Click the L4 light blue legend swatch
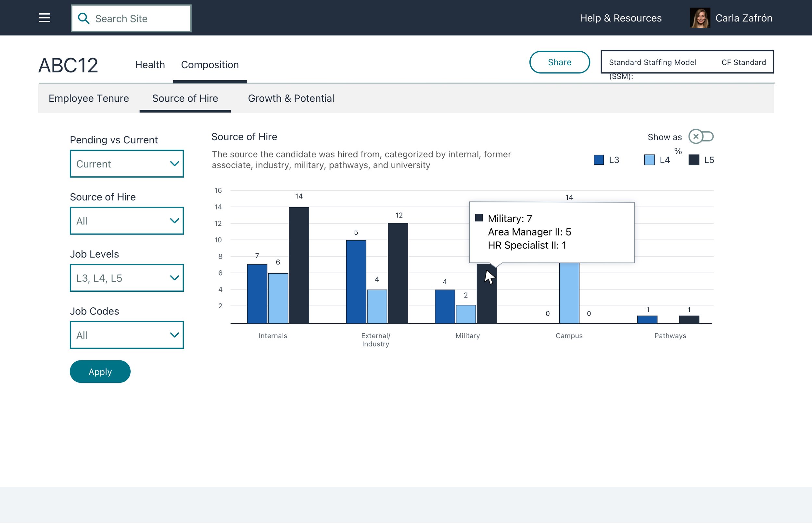The image size is (812, 524). tap(649, 160)
